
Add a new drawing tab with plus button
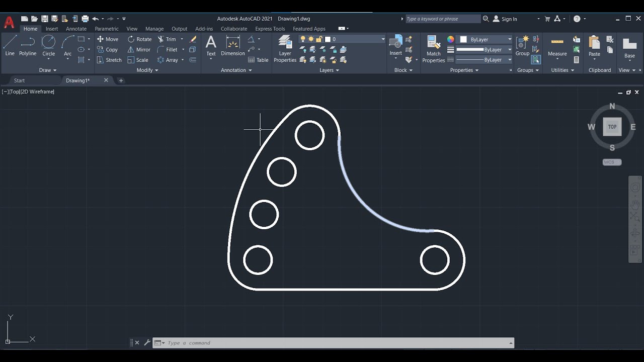121,80
